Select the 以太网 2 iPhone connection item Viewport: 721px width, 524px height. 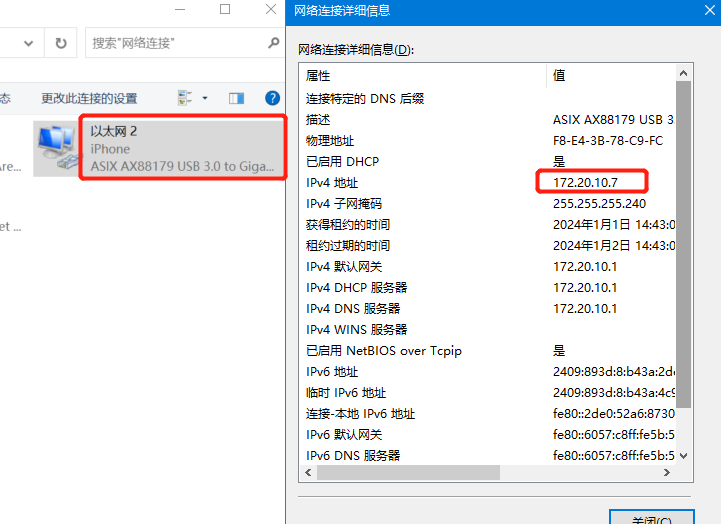tap(180, 148)
